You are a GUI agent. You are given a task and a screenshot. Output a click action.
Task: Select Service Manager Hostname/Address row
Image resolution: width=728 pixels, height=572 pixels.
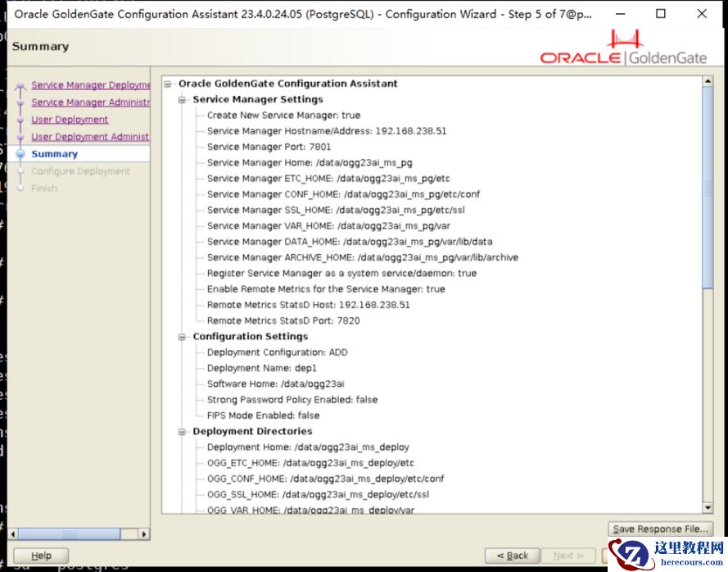[x=327, y=131]
